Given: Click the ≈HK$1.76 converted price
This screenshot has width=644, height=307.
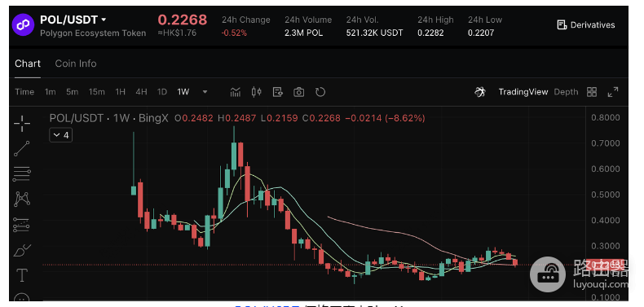Looking at the screenshot, I should click(x=177, y=33).
